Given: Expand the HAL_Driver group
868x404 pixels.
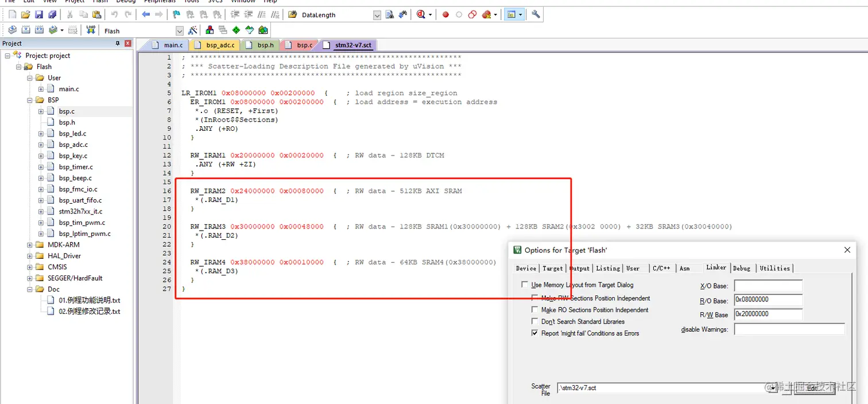Looking at the screenshot, I should pos(30,256).
